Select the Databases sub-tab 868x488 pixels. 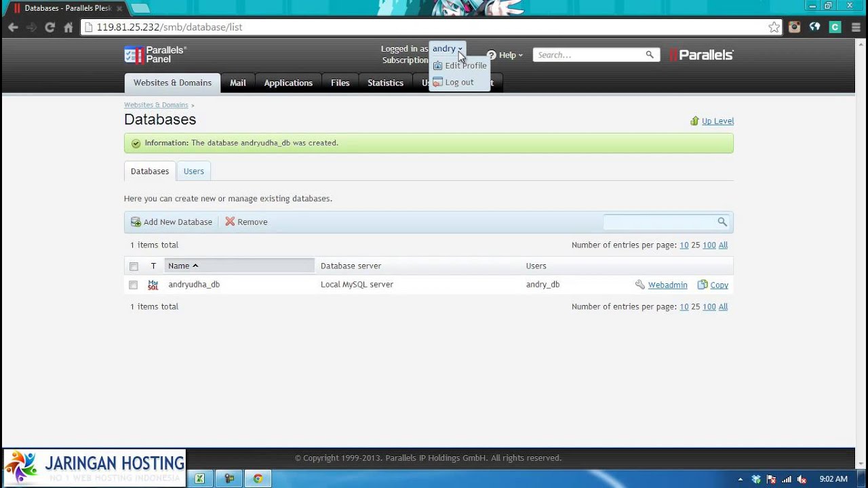click(x=150, y=171)
